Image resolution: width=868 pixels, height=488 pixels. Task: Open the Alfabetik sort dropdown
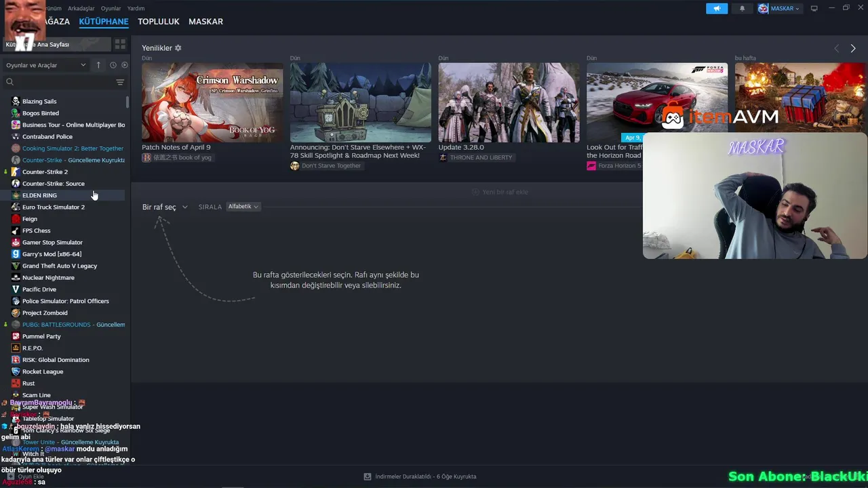[x=243, y=206]
